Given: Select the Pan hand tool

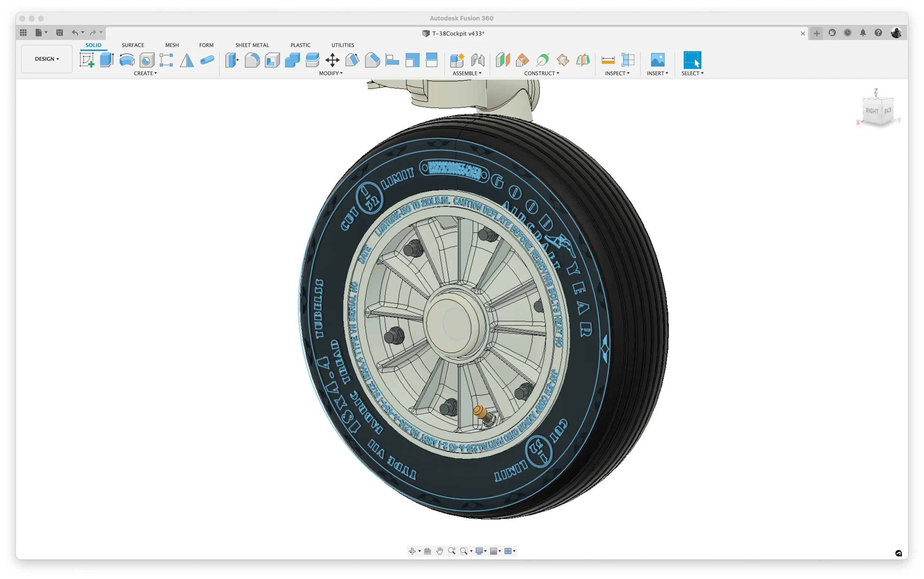Looking at the screenshot, I should pyautogui.click(x=439, y=551).
